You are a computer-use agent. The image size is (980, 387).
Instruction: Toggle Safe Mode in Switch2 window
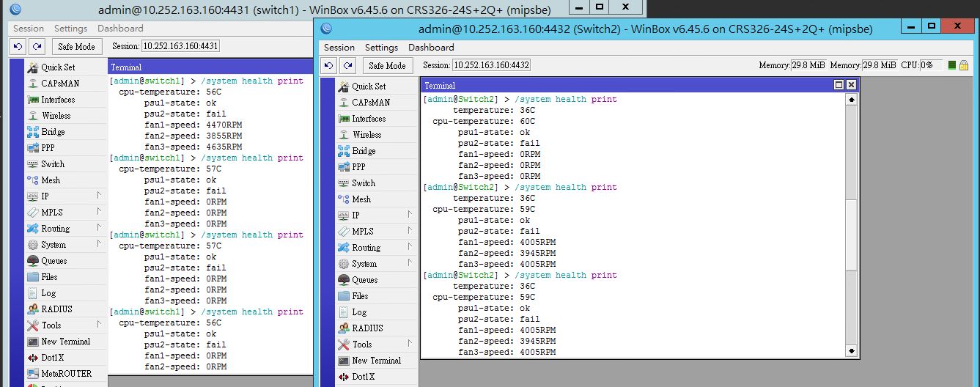(387, 65)
